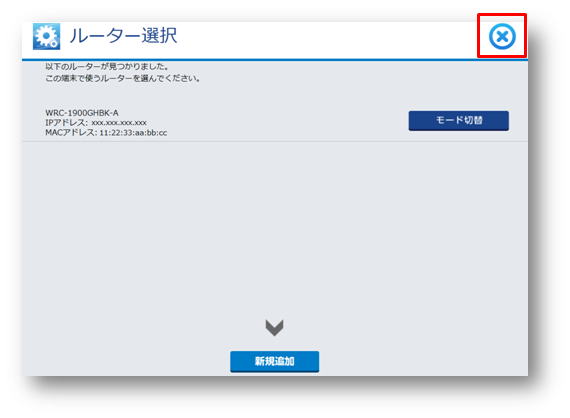
Task: Click the text この端末で使うルーターを選んでください
Action: 123,78
